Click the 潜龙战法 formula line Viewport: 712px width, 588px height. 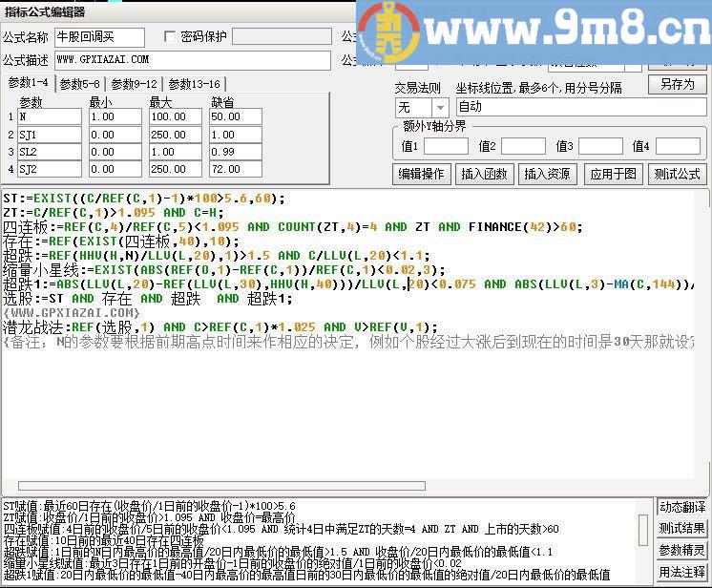(x=220, y=327)
